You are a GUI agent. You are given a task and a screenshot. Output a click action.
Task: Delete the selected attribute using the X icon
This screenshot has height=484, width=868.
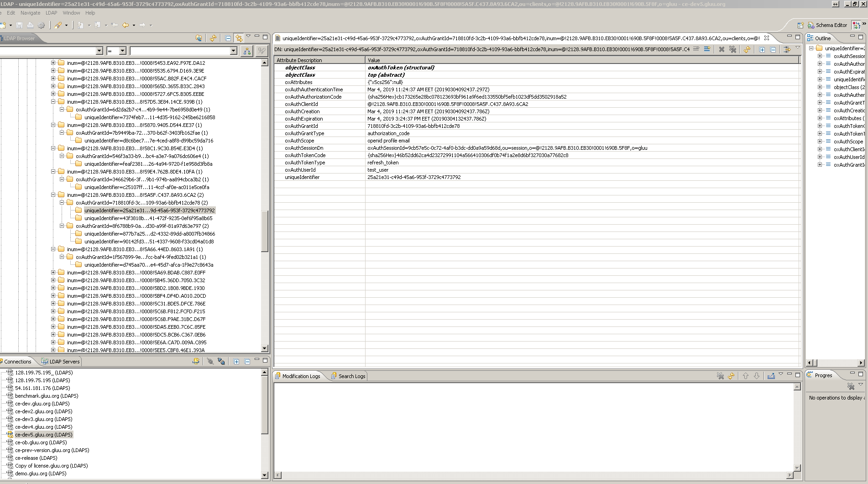(x=722, y=49)
